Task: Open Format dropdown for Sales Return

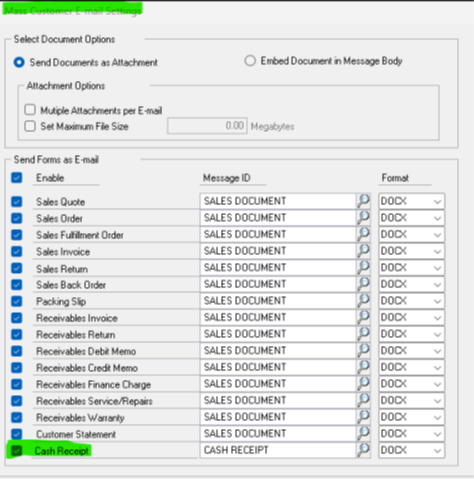Action: point(411,268)
